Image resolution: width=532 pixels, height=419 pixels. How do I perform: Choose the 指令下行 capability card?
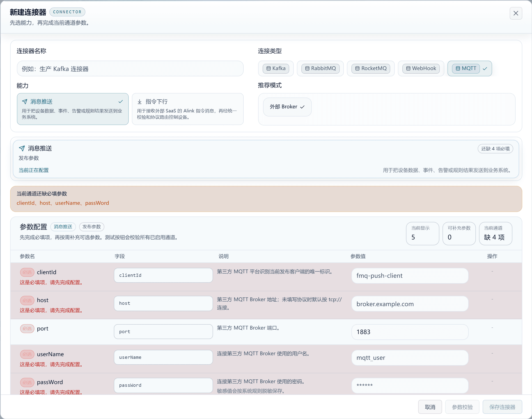pos(188,109)
